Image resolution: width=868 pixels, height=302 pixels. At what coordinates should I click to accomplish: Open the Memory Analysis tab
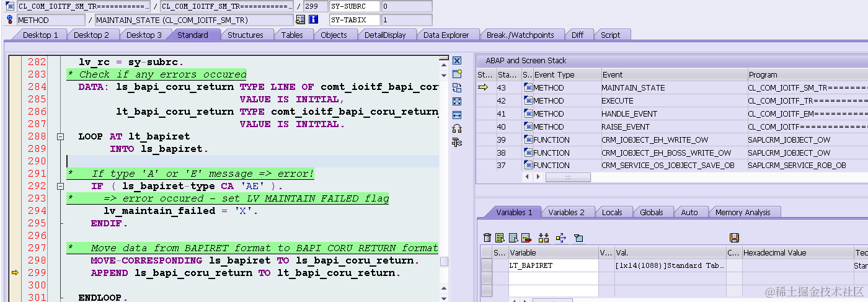point(743,212)
